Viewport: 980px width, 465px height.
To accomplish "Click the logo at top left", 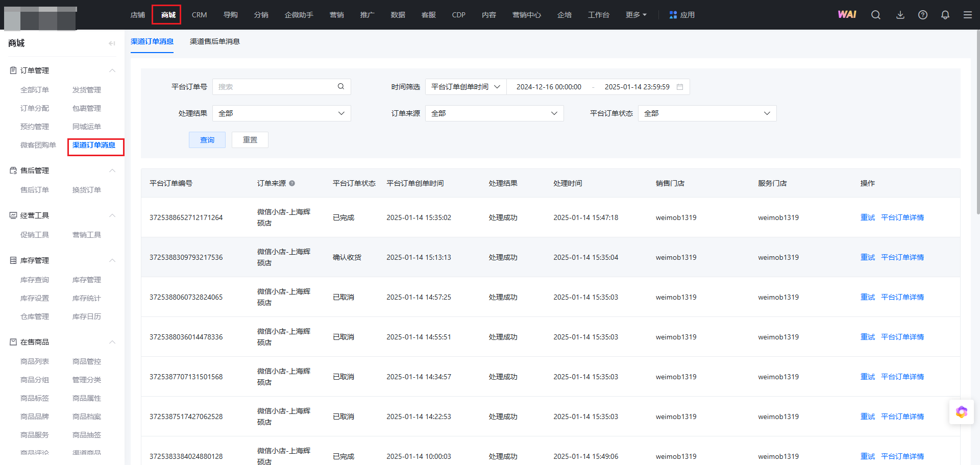I will click(x=40, y=18).
